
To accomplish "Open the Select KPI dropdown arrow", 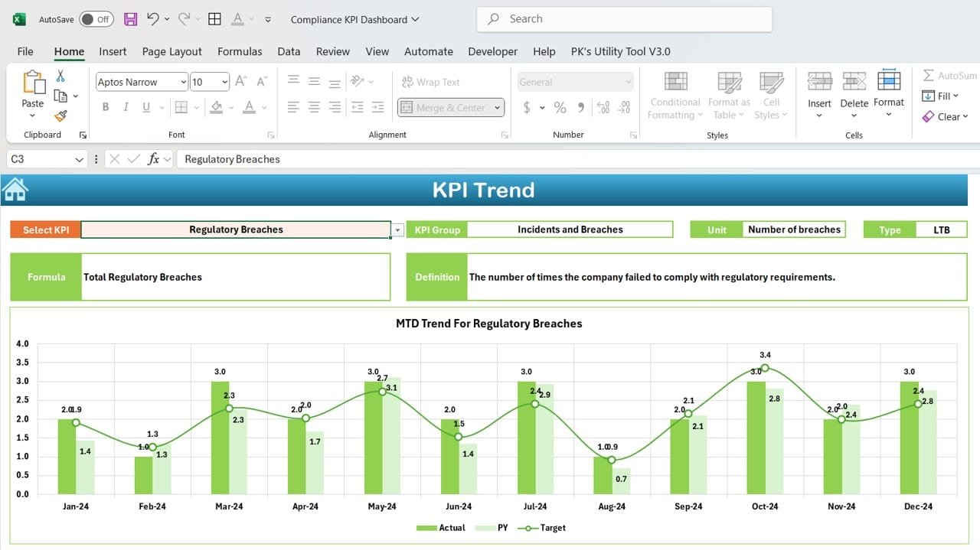I will [x=397, y=229].
